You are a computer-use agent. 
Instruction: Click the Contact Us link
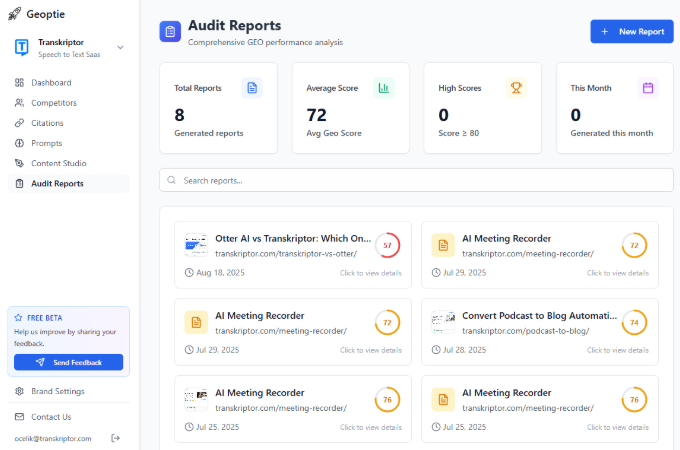point(50,417)
